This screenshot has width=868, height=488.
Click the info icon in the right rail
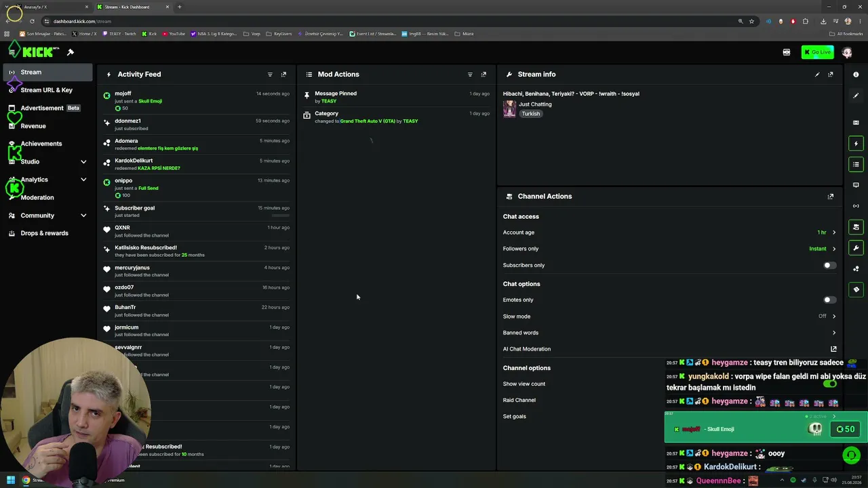856,75
